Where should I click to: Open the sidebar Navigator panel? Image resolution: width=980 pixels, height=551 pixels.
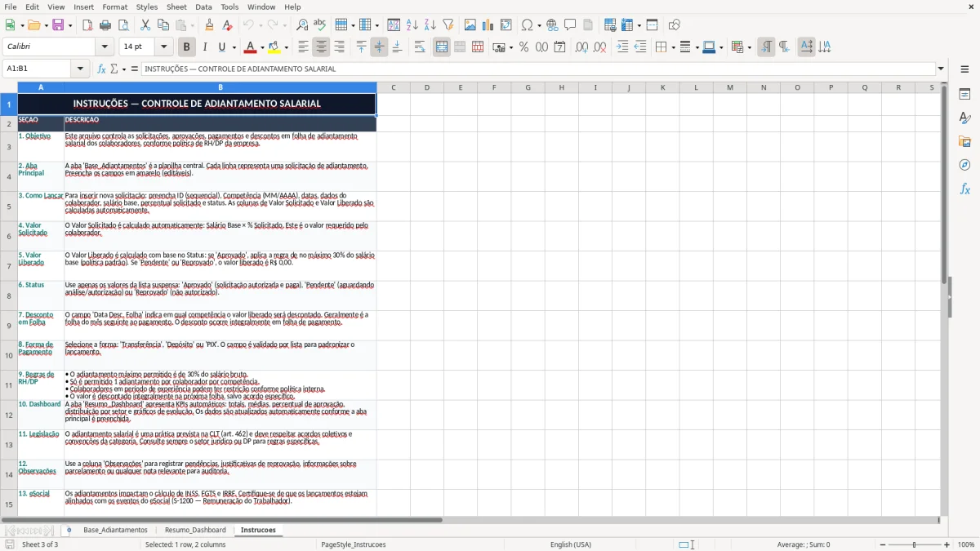pyautogui.click(x=964, y=165)
